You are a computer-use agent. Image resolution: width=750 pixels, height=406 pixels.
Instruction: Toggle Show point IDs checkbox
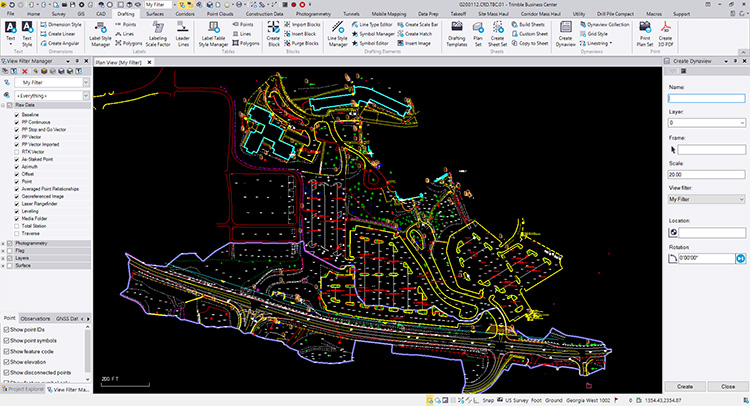6,329
